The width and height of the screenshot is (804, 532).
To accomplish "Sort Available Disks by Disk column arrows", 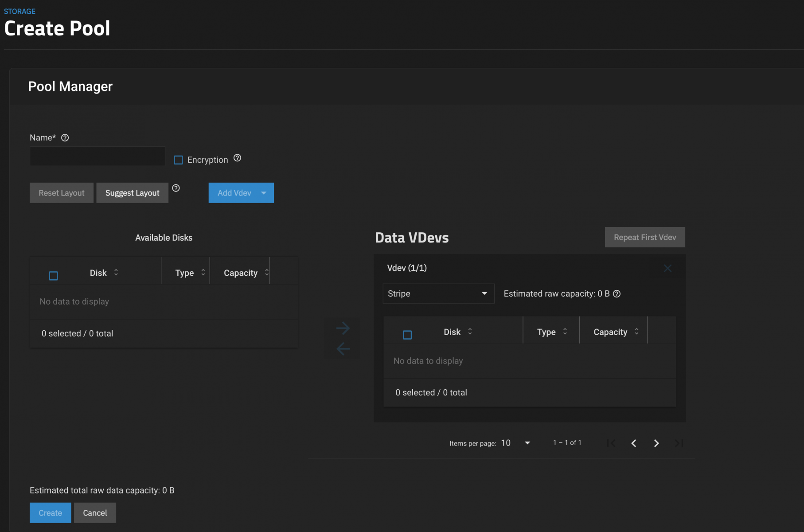I will (116, 272).
